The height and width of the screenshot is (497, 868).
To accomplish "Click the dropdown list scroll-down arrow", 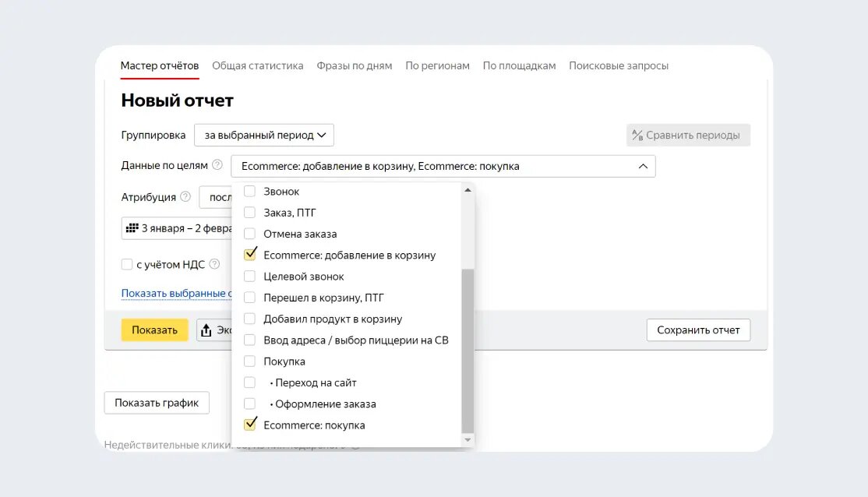I will point(468,440).
